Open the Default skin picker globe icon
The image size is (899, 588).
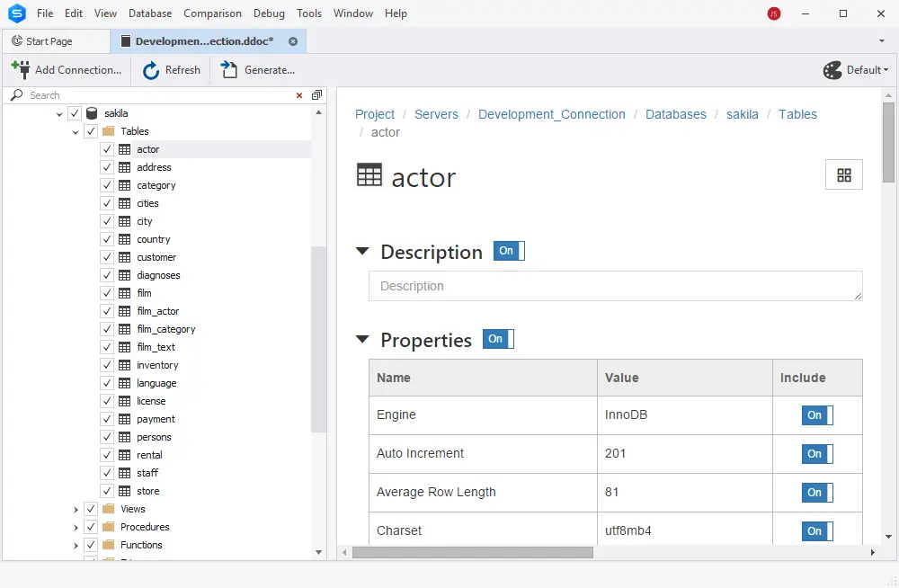tap(832, 69)
